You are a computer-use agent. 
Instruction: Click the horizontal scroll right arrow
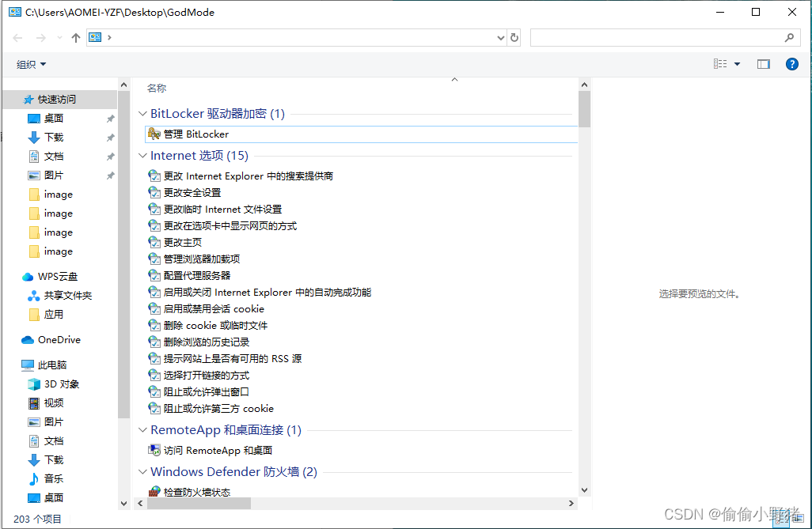coord(571,503)
